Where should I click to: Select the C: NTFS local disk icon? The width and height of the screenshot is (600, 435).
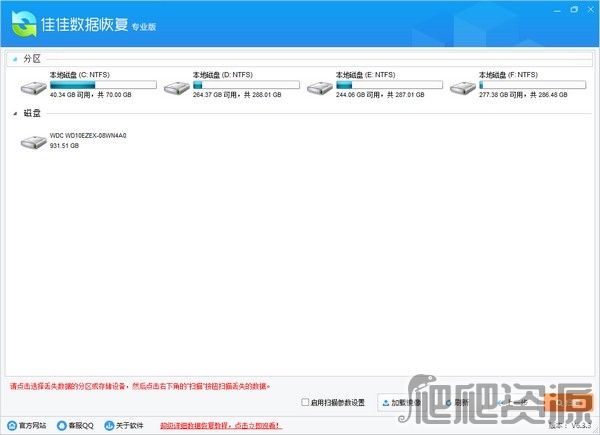(34, 88)
